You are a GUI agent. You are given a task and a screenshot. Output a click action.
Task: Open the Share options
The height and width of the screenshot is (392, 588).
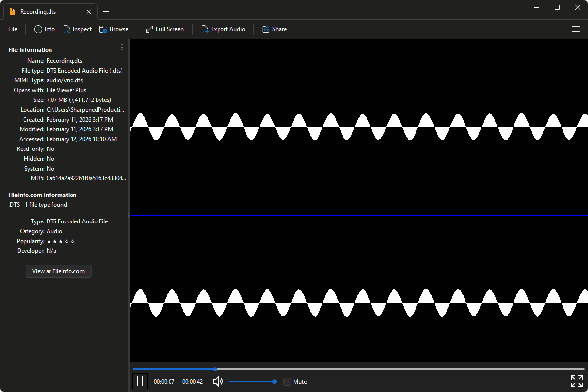pyautogui.click(x=274, y=29)
